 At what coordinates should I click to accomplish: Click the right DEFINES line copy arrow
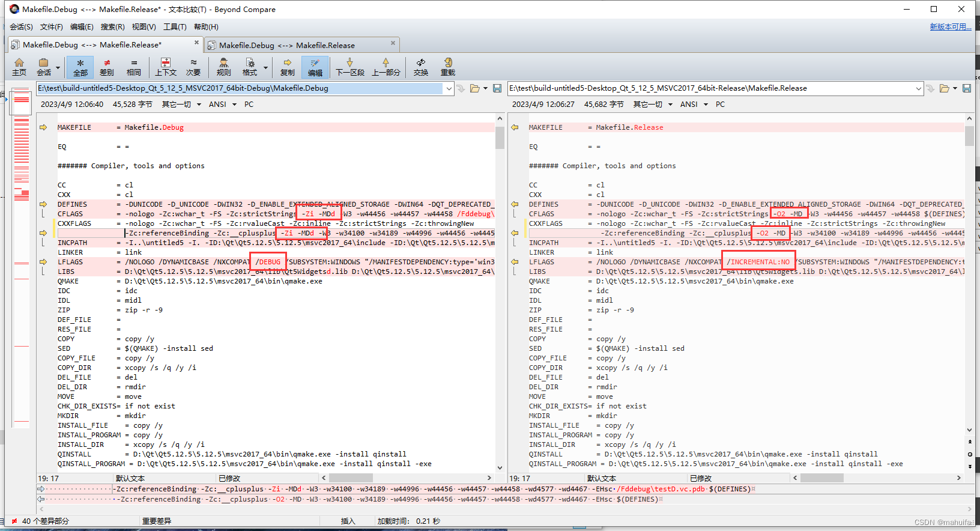click(x=515, y=204)
